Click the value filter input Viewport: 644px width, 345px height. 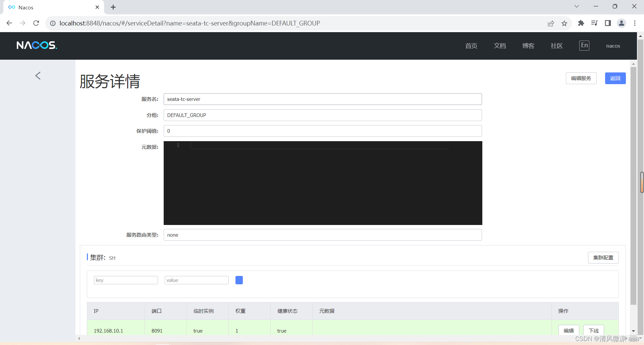(197, 280)
